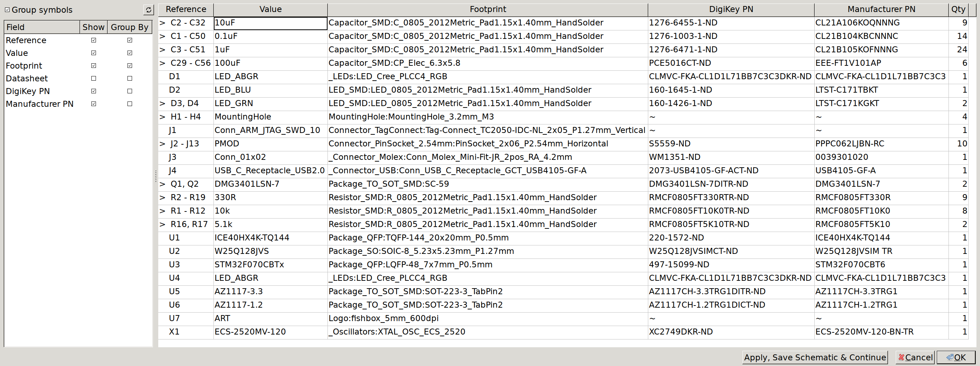The image size is (980, 366).
Task: Toggle Group By checkbox for Footprint field
Action: (130, 66)
